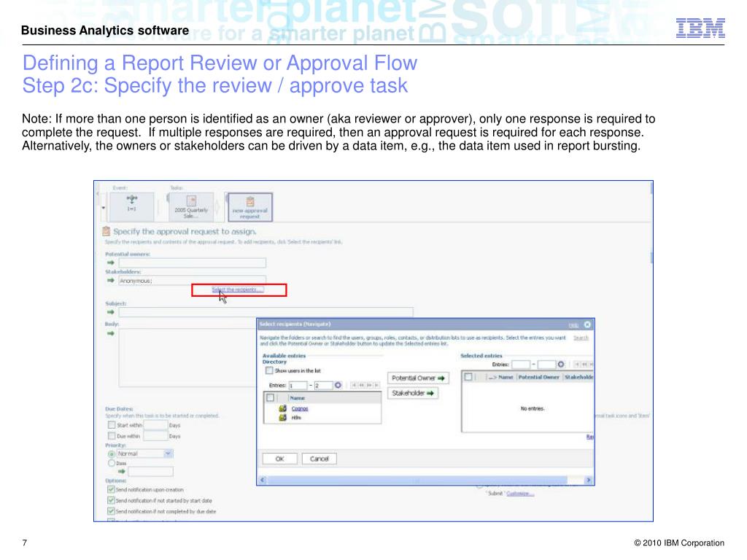Uncheck Send notification if not started by start date
The height and width of the screenshot is (560, 747).
click(x=111, y=500)
